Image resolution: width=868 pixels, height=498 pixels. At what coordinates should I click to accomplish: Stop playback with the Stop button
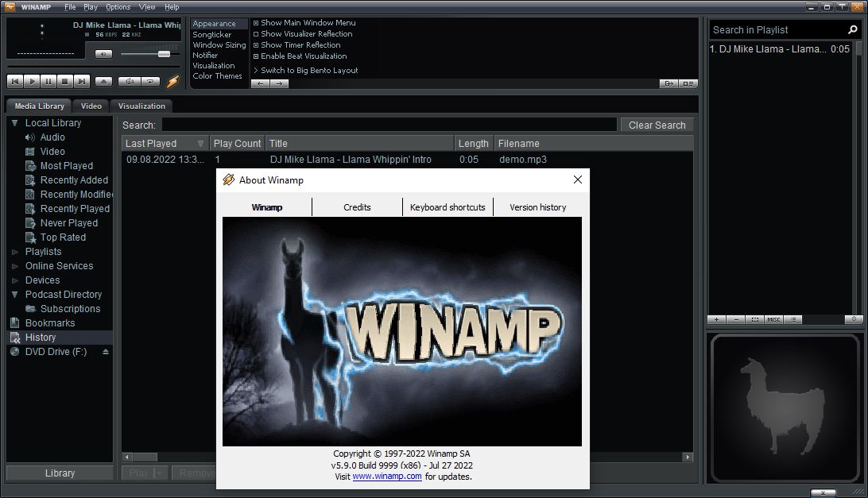click(x=64, y=81)
